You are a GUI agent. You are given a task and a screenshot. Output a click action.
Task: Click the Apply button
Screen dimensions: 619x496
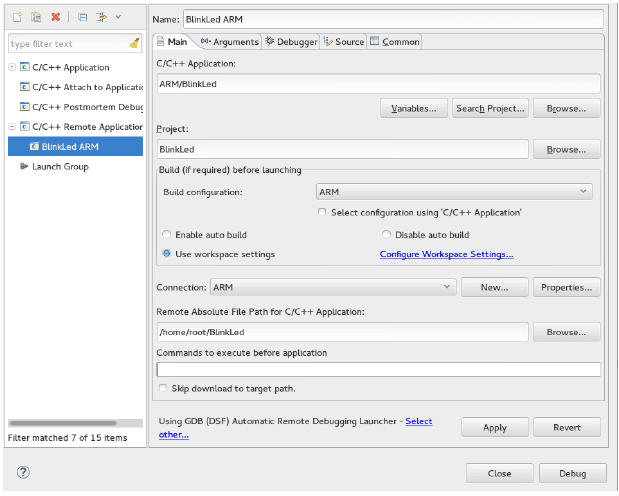495,427
